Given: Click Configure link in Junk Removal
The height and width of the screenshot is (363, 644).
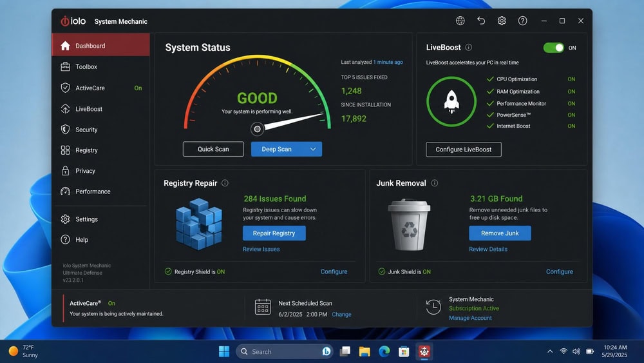Looking at the screenshot, I should [560, 271].
